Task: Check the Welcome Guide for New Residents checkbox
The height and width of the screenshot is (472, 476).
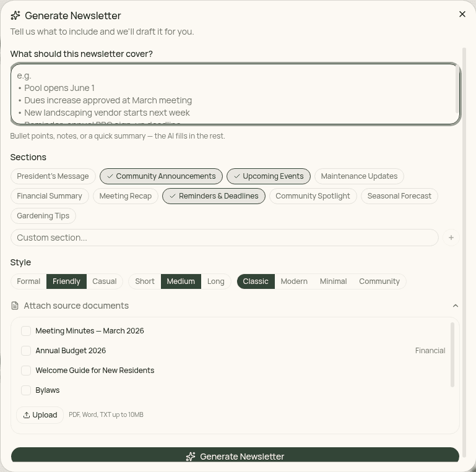Action: pyautogui.click(x=26, y=371)
